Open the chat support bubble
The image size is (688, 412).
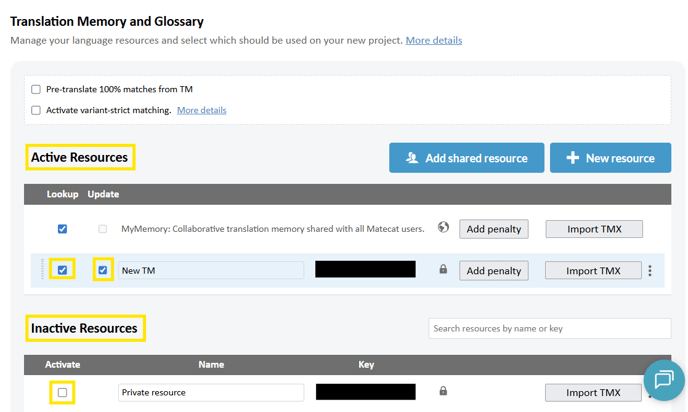(663, 380)
